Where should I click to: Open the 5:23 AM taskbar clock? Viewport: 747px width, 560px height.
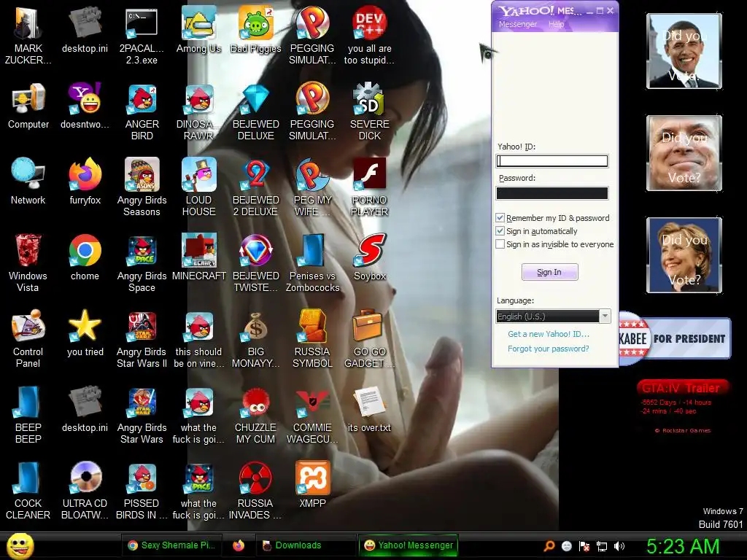[683, 546]
